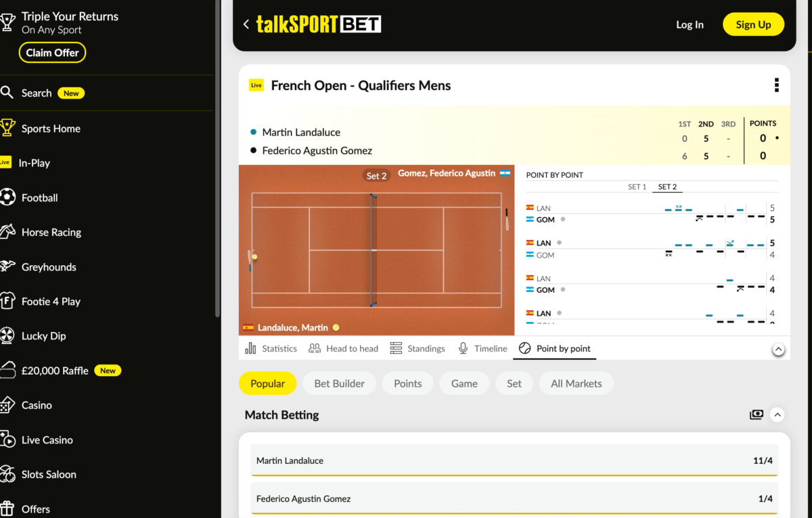Open Greyhounds from the sidebar icon

tap(7, 266)
